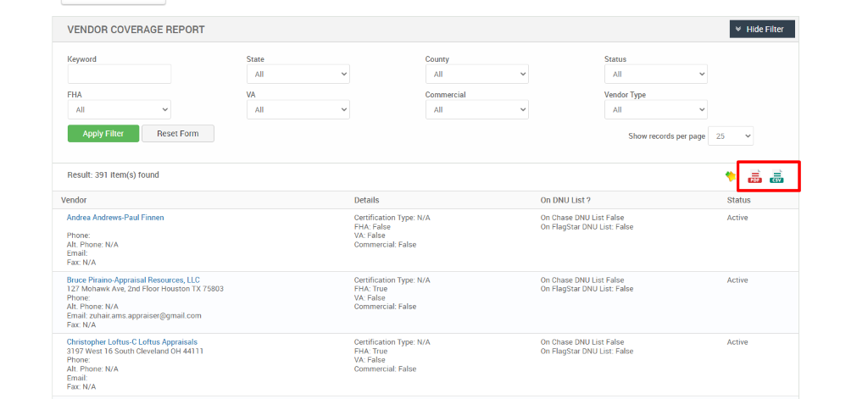Click Active status for Bruce Piraino row
This screenshot has height=399, width=868.
coord(737,280)
